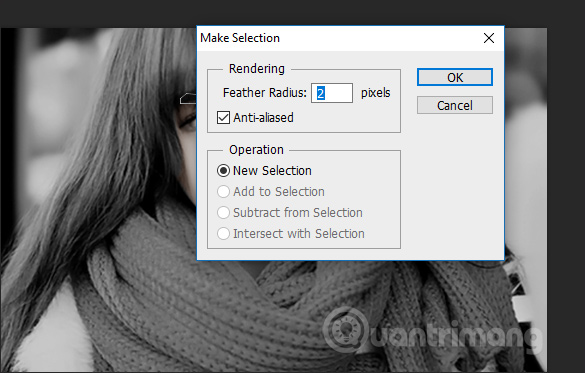Screen dimensions: 585x373
Task: Close the Make Selection dialog
Action: [489, 38]
